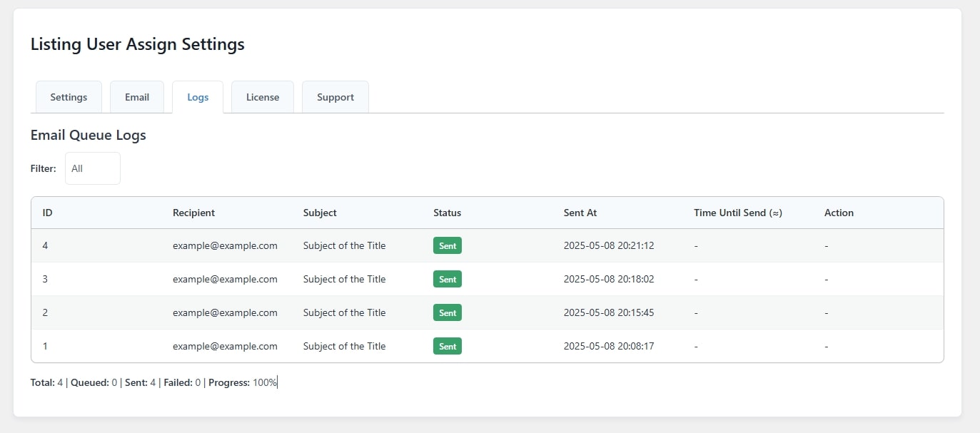Screen dimensions: 980x433
Task: Click the Sent badge for log ID 4
Action: (x=448, y=245)
